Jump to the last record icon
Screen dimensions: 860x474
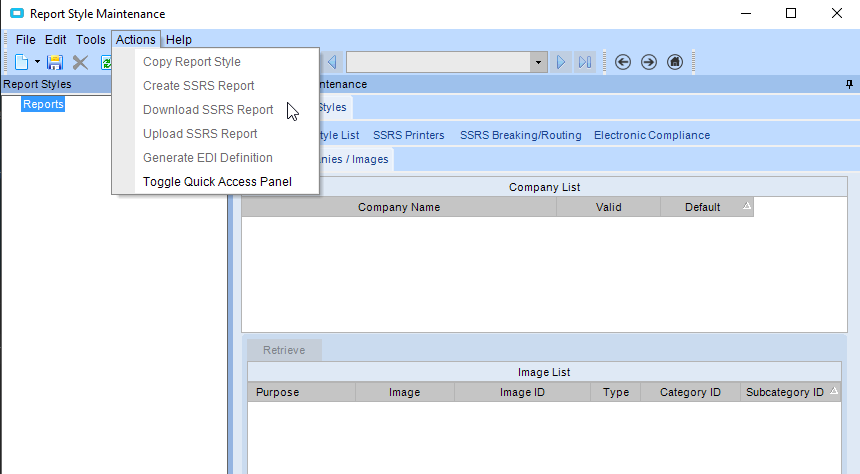[585, 62]
